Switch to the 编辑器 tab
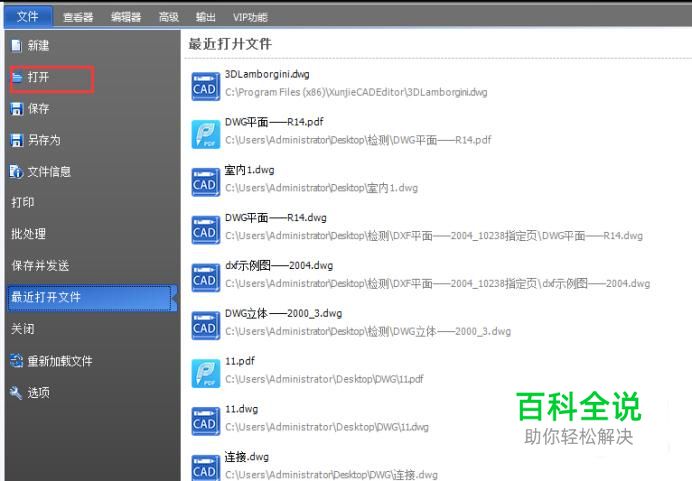This screenshot has width=692, height=481. pos(126,17)
